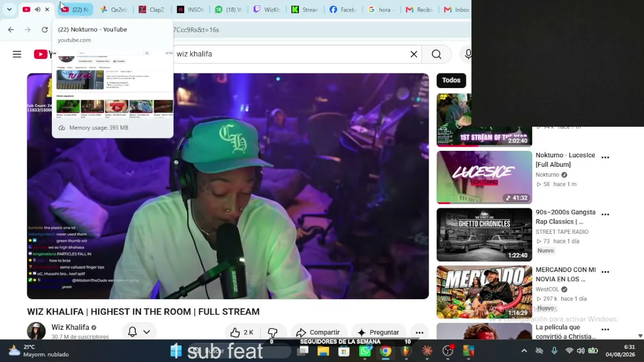644x362 pixels.
Task: Toggle the notification bell for Wiz Khalifa
Action: click(x=132, y=332)
